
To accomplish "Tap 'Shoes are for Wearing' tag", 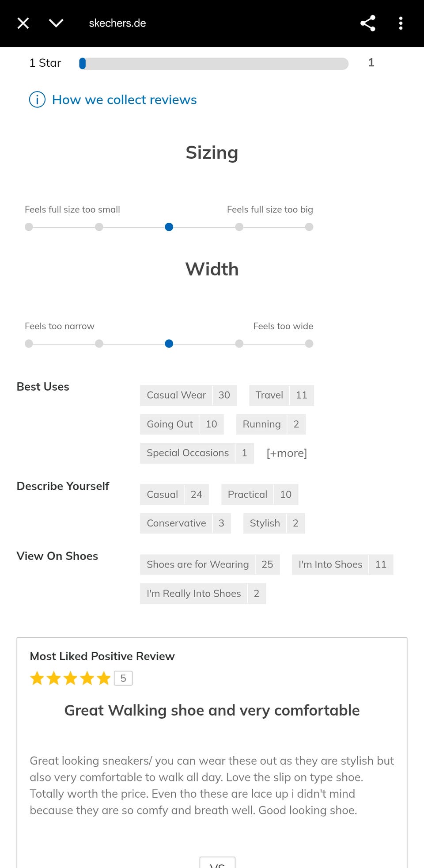I will click(209, 564).
